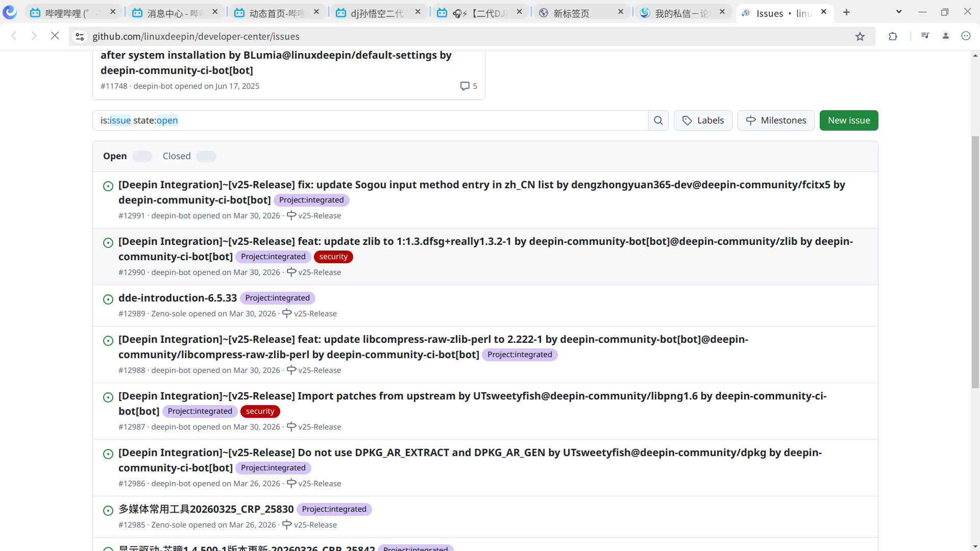The height and width of the screenshot is (551, 980).
Task: Open the dde-introduction-6.5.33 issue link
Action: click(178, 298)
